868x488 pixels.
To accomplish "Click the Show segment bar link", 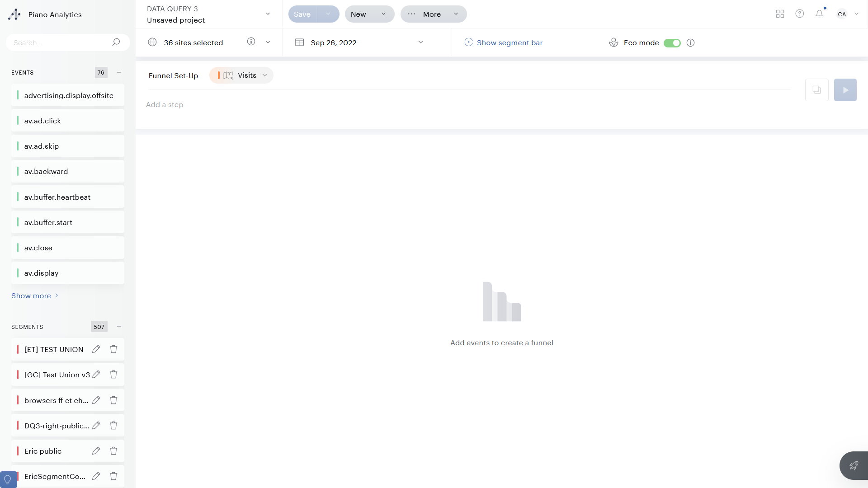I will pyautogui.click(x=509, y=42).
